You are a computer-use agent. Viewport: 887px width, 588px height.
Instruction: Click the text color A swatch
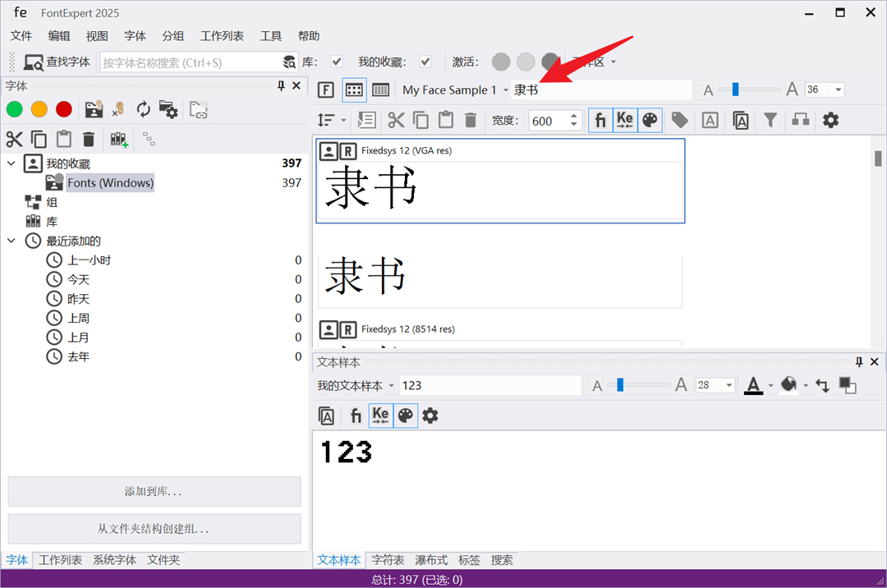click(753, 386)
